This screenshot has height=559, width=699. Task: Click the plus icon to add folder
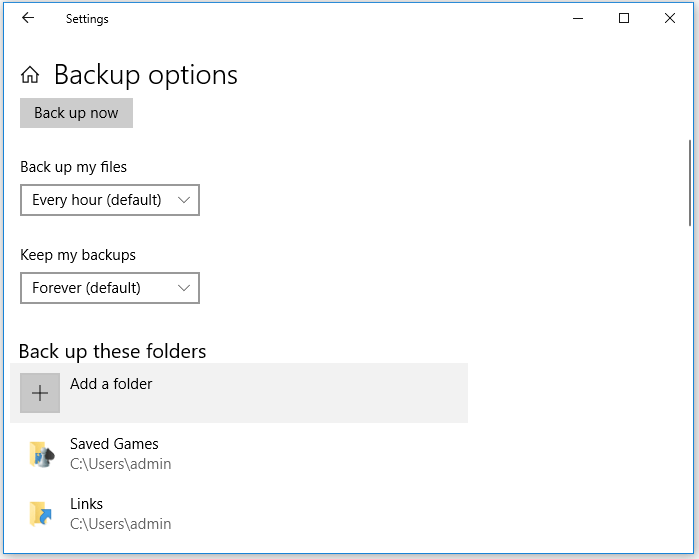40,393
